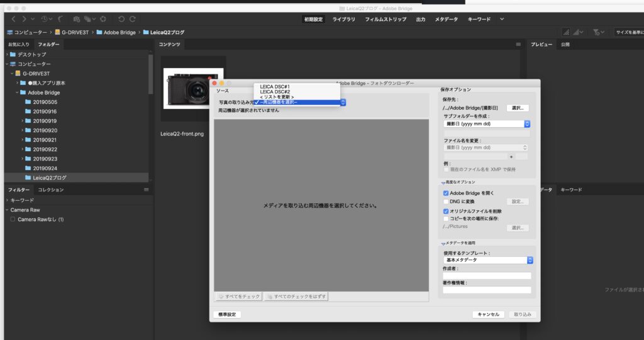Viewport: 644px width, 340px height.
Task: Open the filter by rating funnel icon
Action: coord(598,32)
